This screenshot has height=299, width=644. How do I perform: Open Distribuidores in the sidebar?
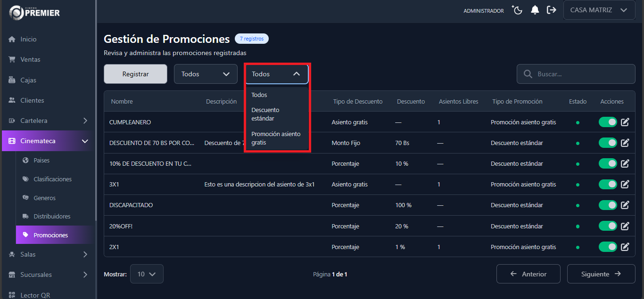point(51,216)
